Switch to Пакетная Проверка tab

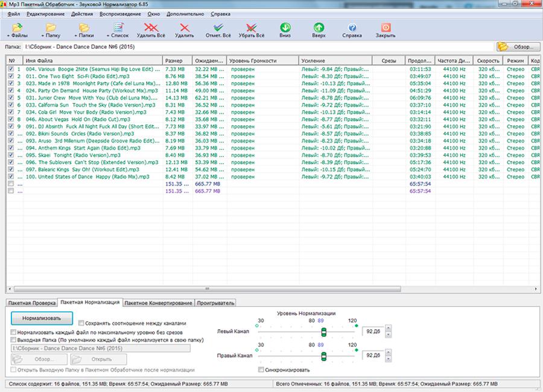[x=32, y=303]
